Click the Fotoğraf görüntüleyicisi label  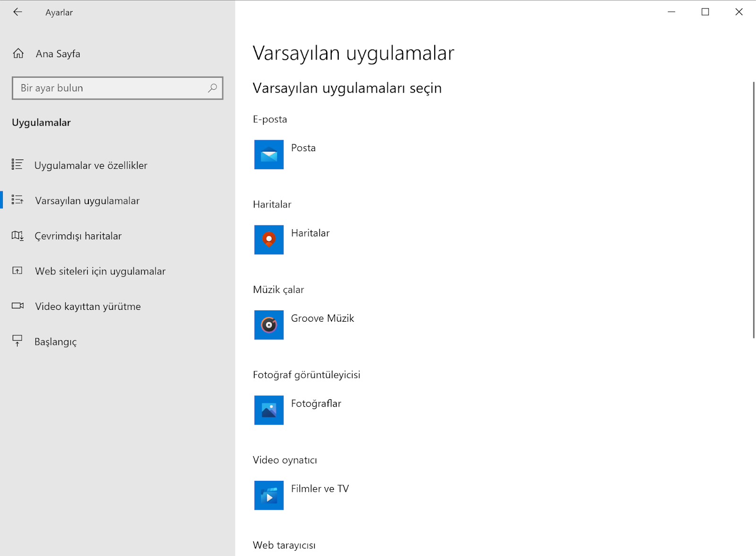click(306, 375)
